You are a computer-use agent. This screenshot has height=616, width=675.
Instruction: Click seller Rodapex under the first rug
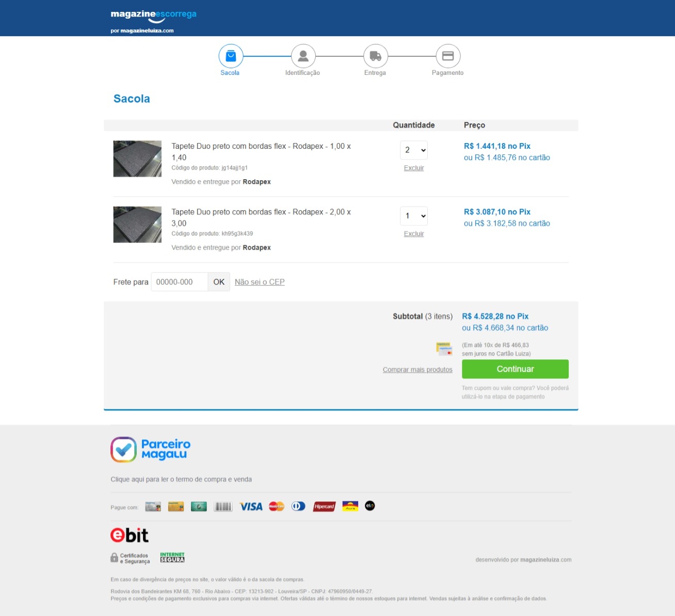256,182
